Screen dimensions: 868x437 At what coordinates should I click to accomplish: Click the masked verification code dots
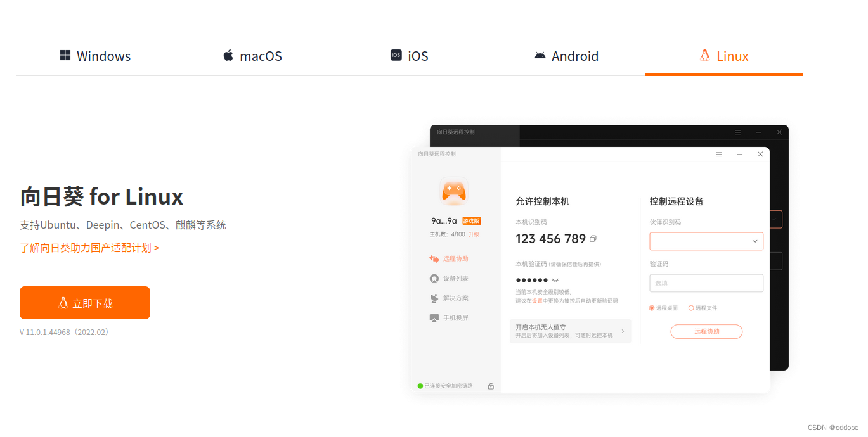[x=532, y=280]
